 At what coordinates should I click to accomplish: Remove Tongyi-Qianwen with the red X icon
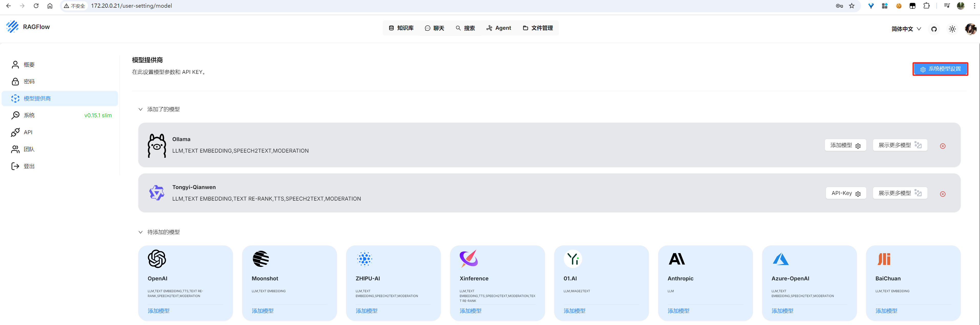(942, 194)
